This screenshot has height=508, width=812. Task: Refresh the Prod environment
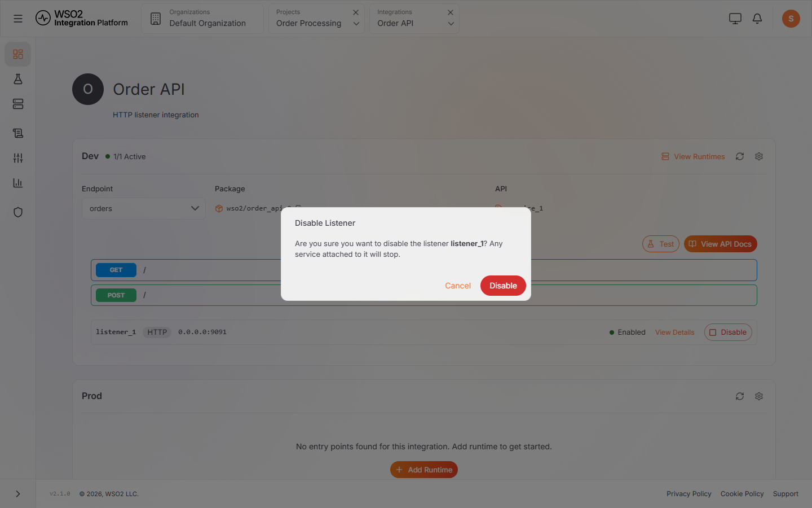[740, 396]
